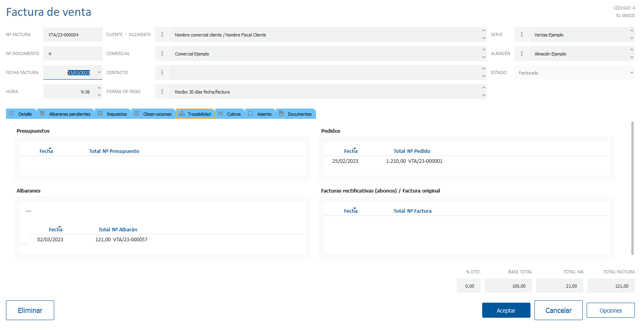Viewport: 644px width, 330px height.
Task: Open the Fecha factura date picker arrow
Action: coord(99,72)
